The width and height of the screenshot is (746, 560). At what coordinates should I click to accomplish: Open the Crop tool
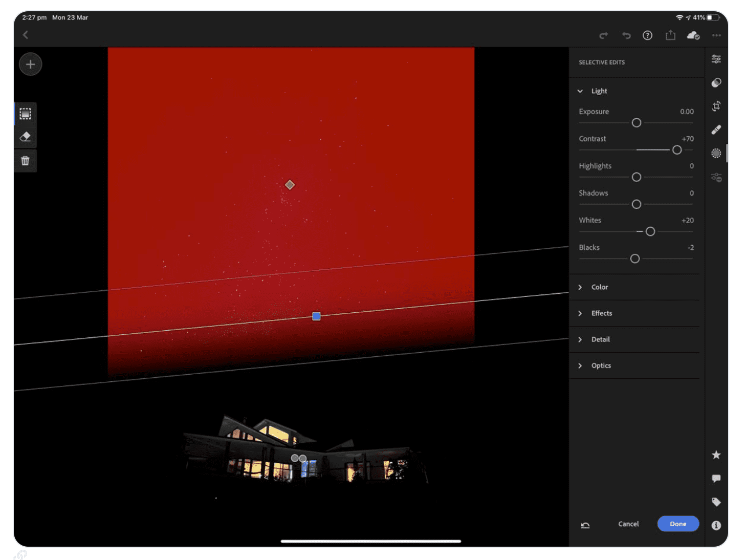coord(716,106)
